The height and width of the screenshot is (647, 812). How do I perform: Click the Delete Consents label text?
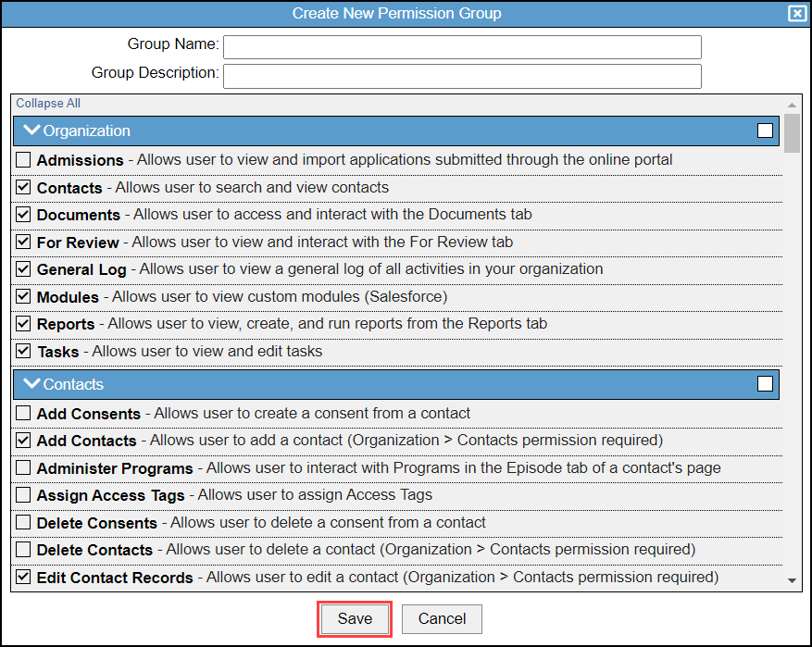(x=96, y=523)
